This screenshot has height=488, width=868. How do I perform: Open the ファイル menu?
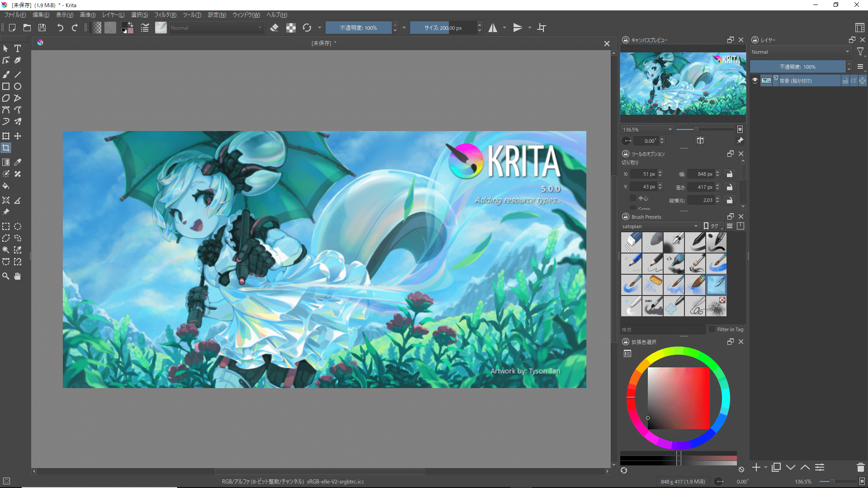click(15, 15)
